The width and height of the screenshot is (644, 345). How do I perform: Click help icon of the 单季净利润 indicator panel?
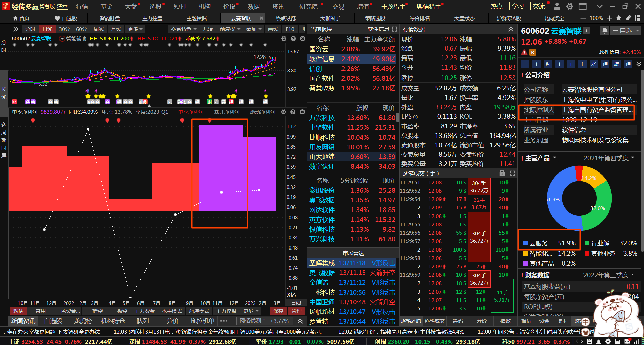point(293,112)
